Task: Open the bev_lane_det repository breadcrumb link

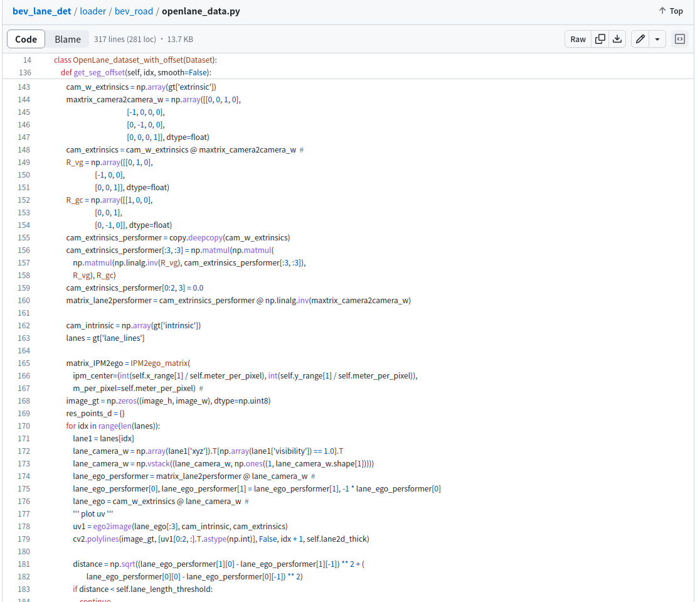Action: (41, 11)
